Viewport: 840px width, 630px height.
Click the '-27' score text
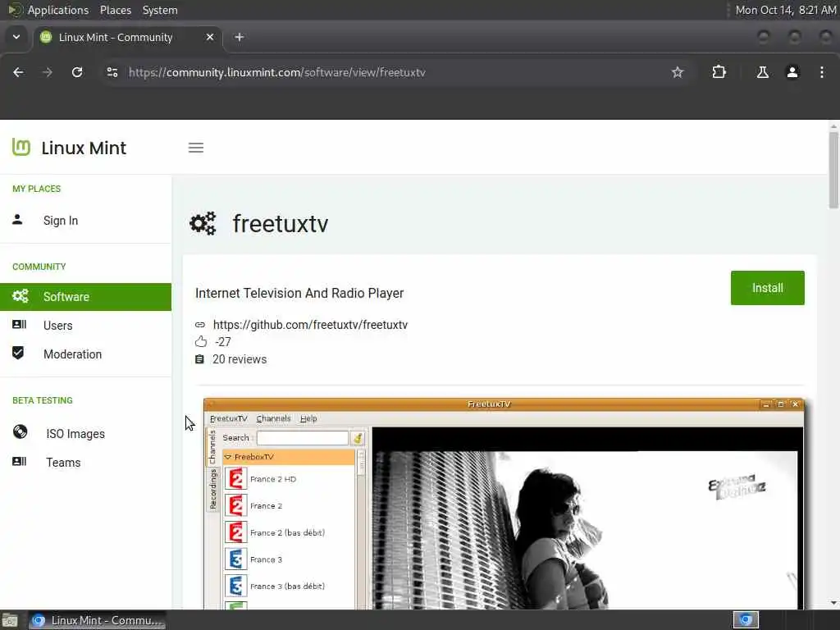click(x=223, y=342)
